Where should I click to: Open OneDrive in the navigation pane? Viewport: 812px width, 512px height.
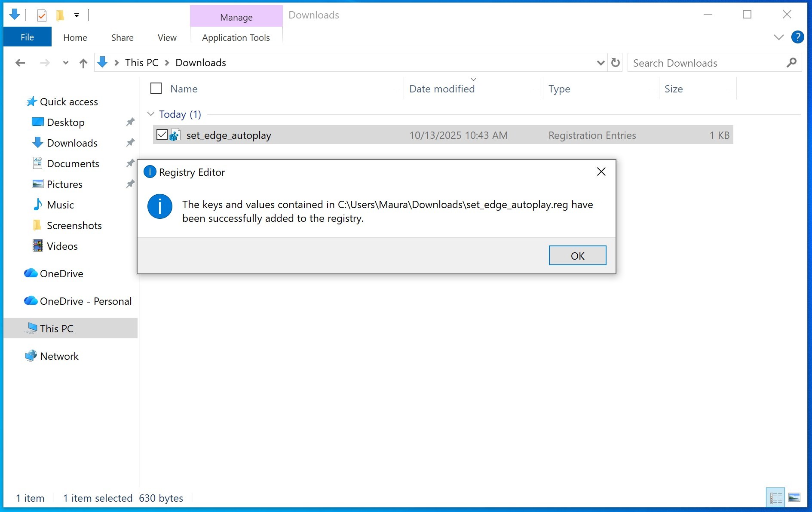click(x=61, y=274)
